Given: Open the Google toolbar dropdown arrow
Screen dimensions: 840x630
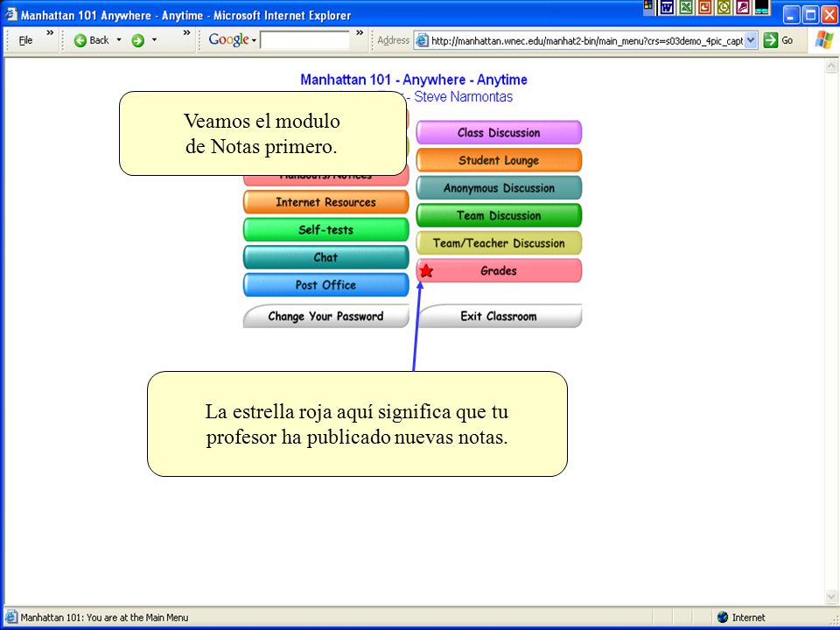Looking at the screenshot, I should (x=254, y=41).
